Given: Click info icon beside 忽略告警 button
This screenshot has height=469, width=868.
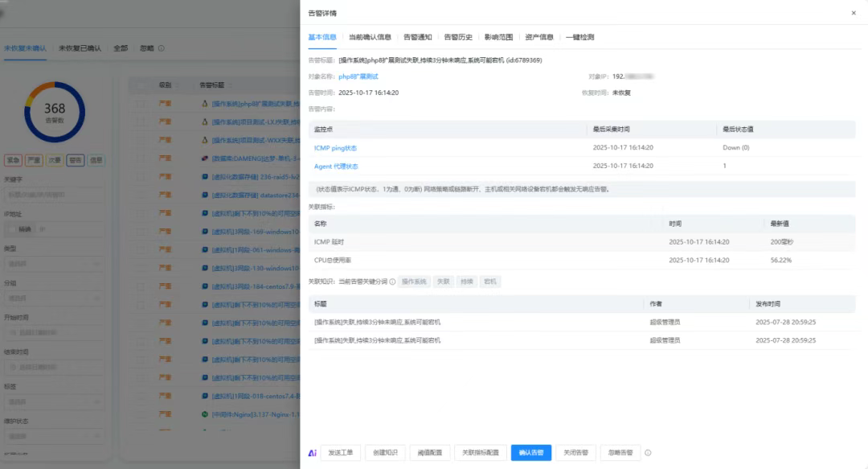Looking at the screenshot, I should coord(648,453).
